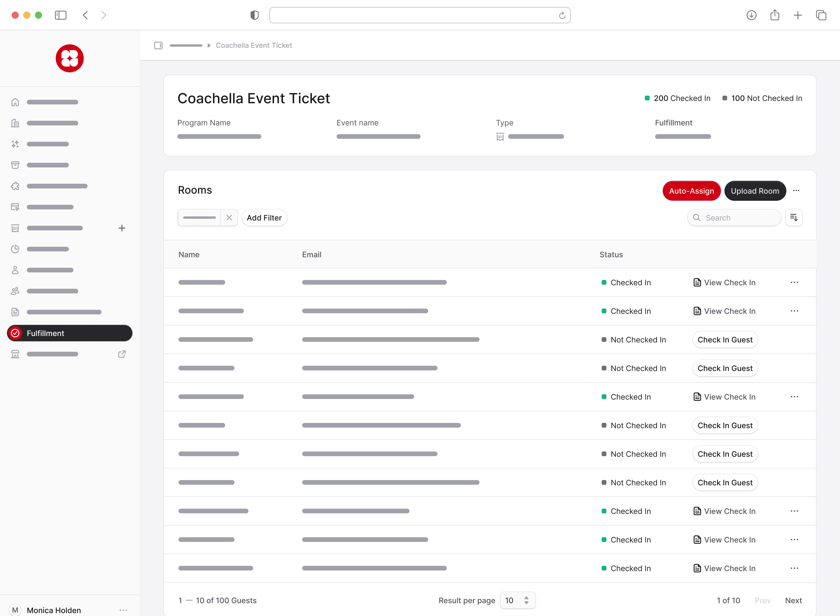The width and height of the screenshot is (840, 616).
Task: Click the privacy shield icon
Action: click(x=255, y=15)
